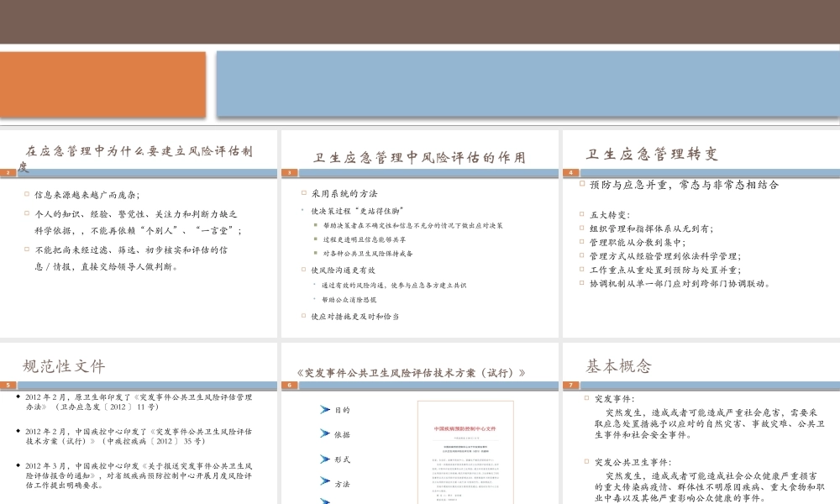
Task: Select the red-titled document image on slide 6
Action: [x=465, y=452]
